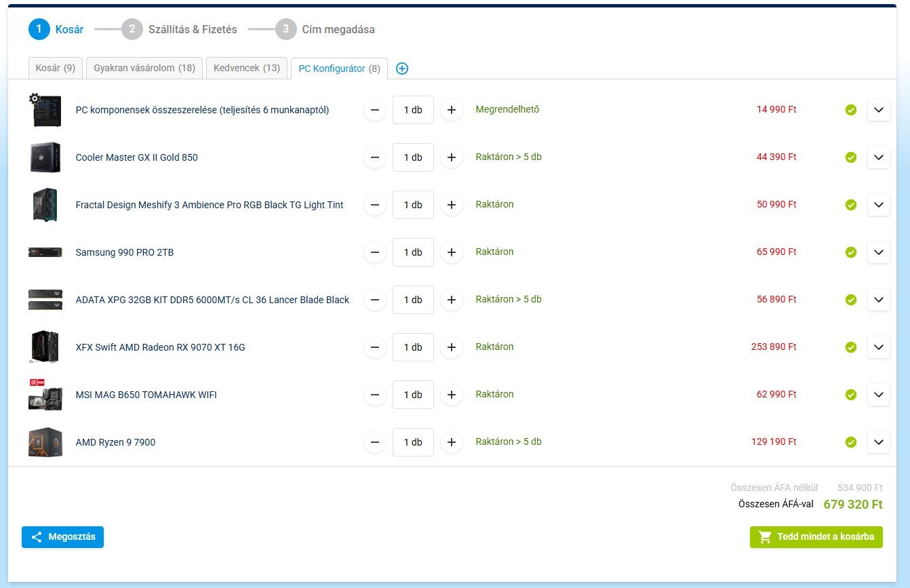Increase quantity of Fractal Design Meshify 3 case
This screenshot has height=588, width=910.
click(451, 205)
